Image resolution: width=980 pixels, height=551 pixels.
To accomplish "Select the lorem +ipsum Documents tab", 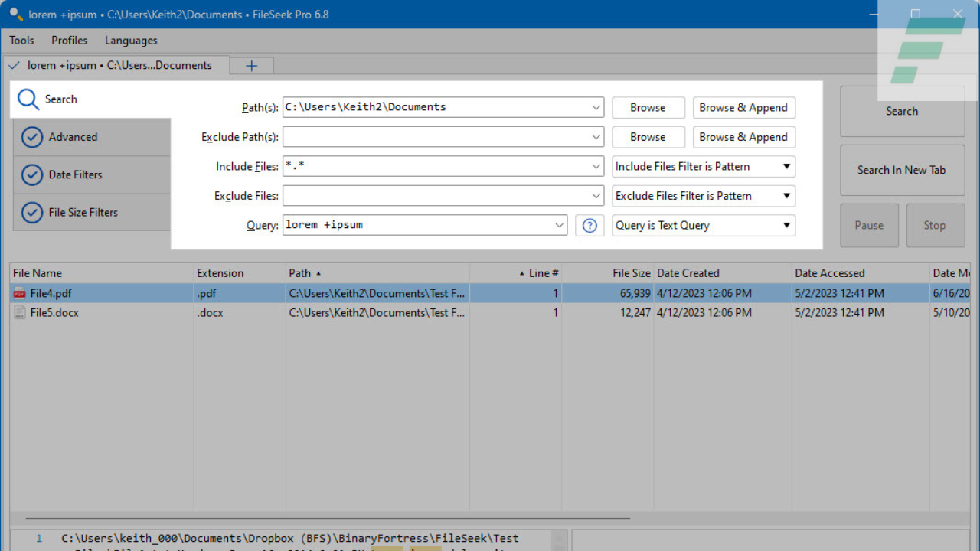I will click(116, 65).
